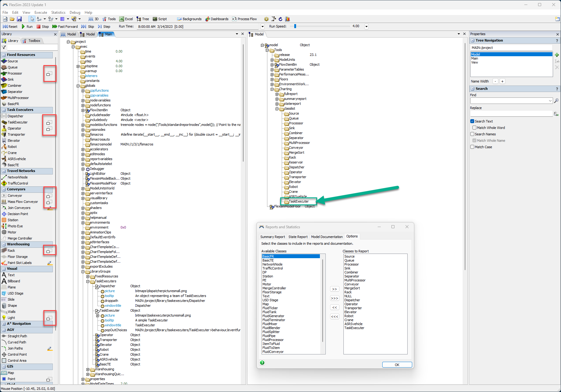Viewport: 561px width, 392px height.
Task: Open the Debug menu
Action: [x=75, y=13]
